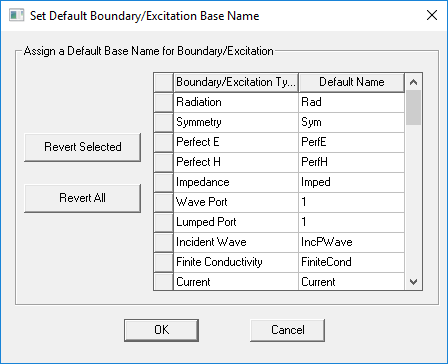The height and width of the screenshot is (364, 448).
Task: Click the Boundary/Excitation Type column header
Action: (x=236, y=82)
